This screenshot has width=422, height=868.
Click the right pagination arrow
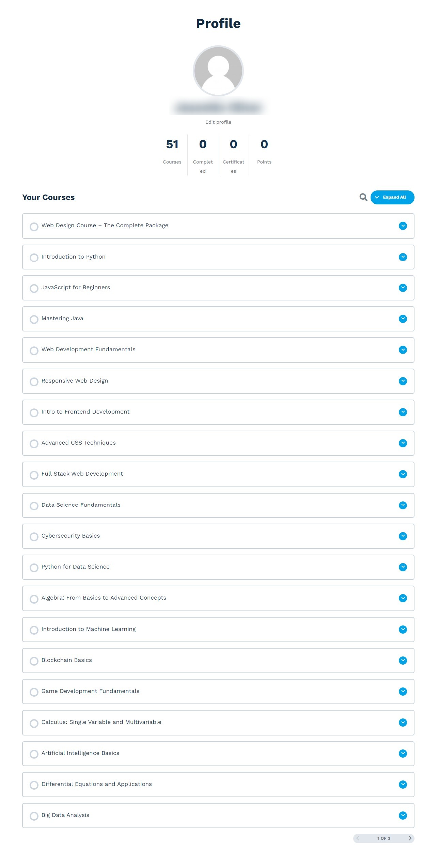[x=410, y=838]
